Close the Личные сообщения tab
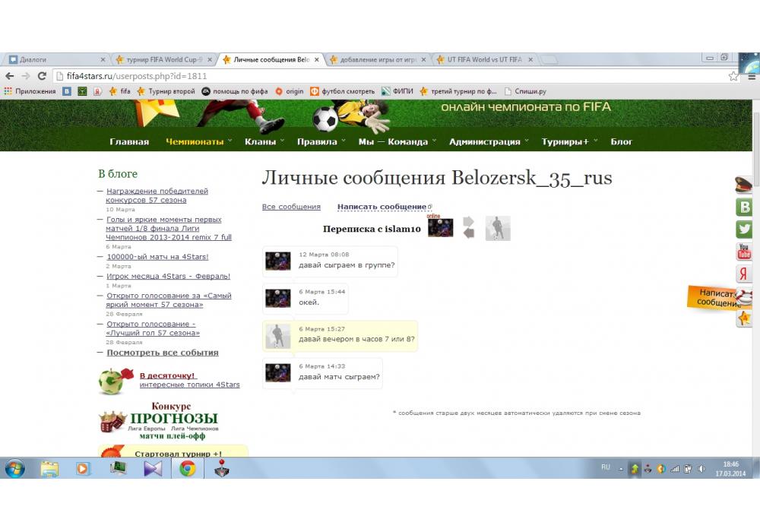The image size is (760, 532). click(x=316, y=59)
